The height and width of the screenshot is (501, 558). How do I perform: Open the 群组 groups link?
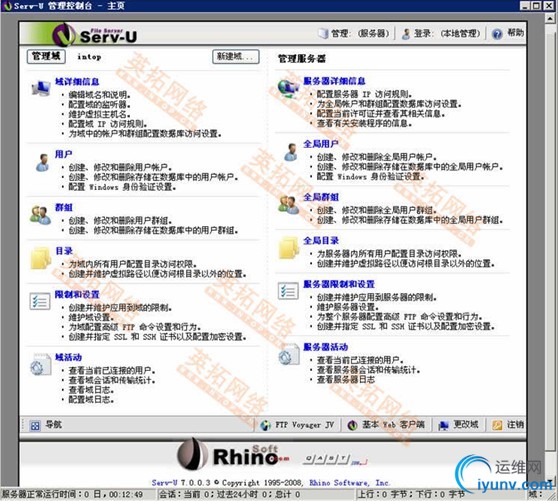click(x=64, y=207)
